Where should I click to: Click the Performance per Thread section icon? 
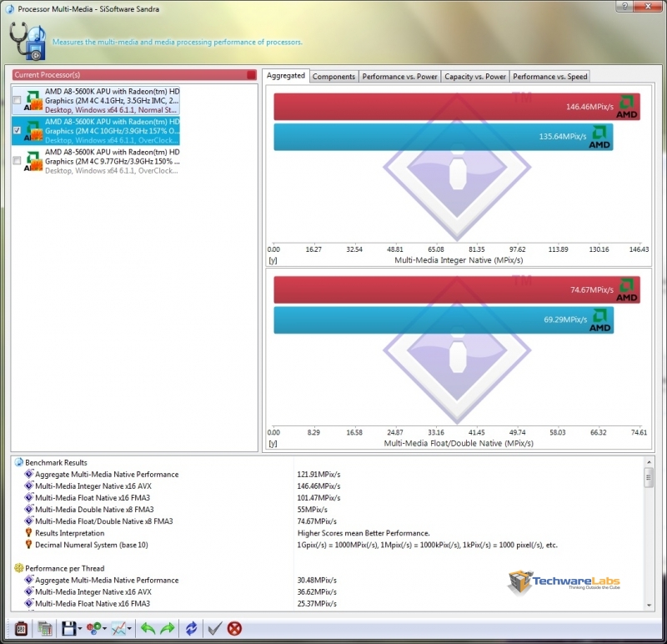[18, 568]
